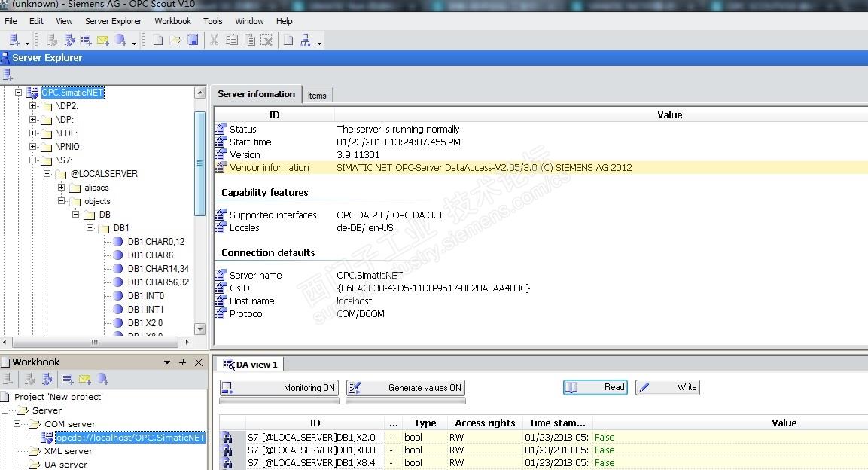Viewport: 868px width, 470px height.
Task: Click the Read button
Action: (x=595, y=387)
